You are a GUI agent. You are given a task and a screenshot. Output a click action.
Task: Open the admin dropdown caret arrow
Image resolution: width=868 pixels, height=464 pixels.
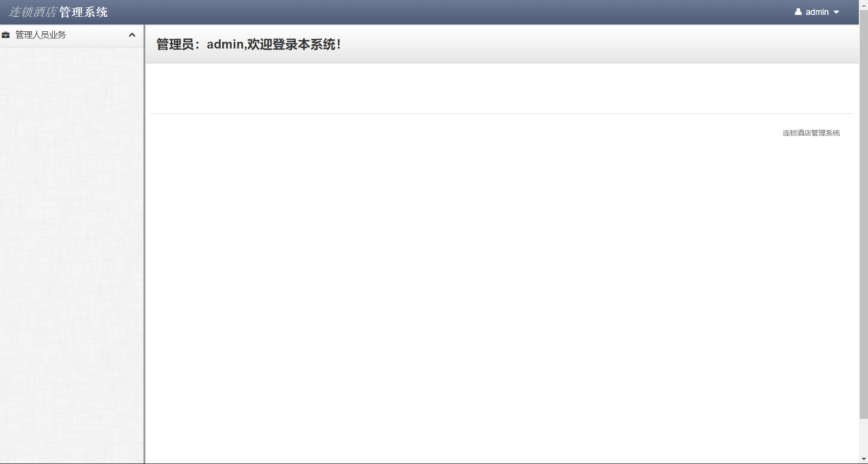tap(836, 12)
